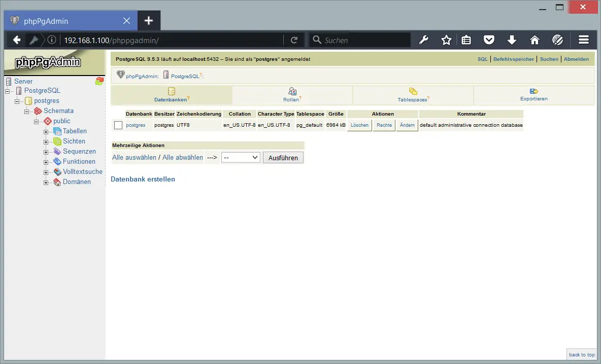Go to the browser home page
The image size is (601, 364).
(x=535, y=40)
